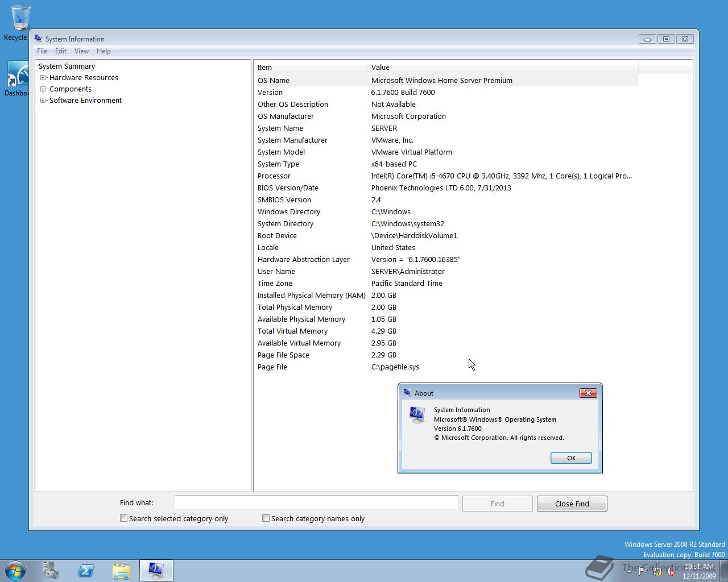This screenshot has height=582, width=728.
Task: Select the Windows Directory row
Action: [446, 211]
